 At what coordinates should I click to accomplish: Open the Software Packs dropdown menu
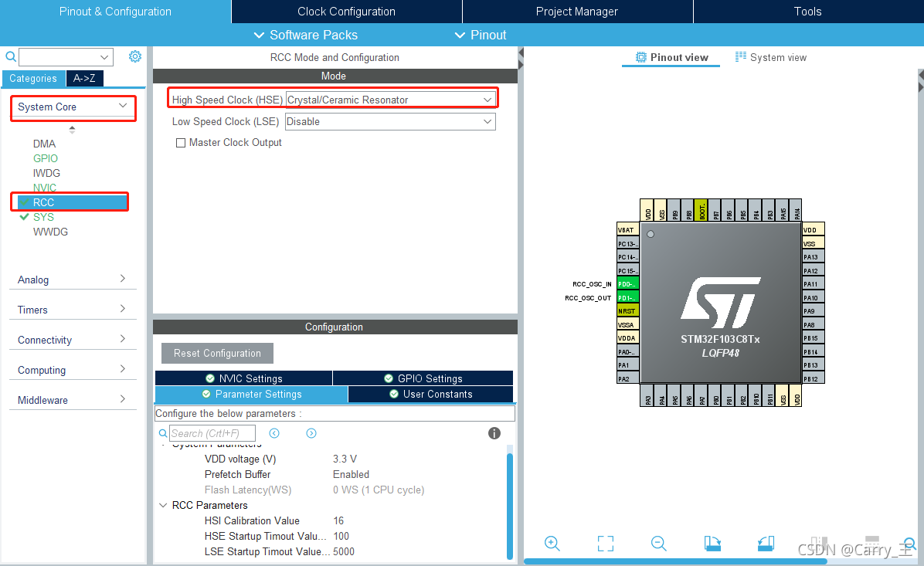click(305, 35)
